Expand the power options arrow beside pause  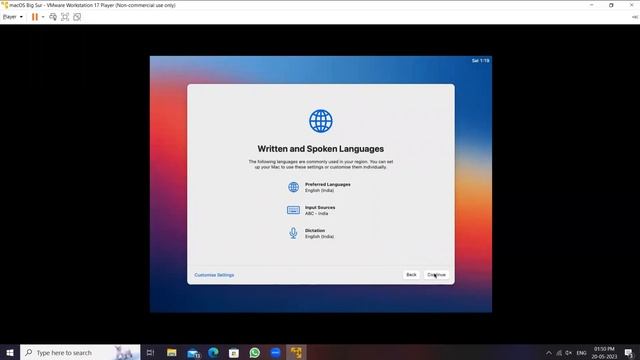(43, 17)
